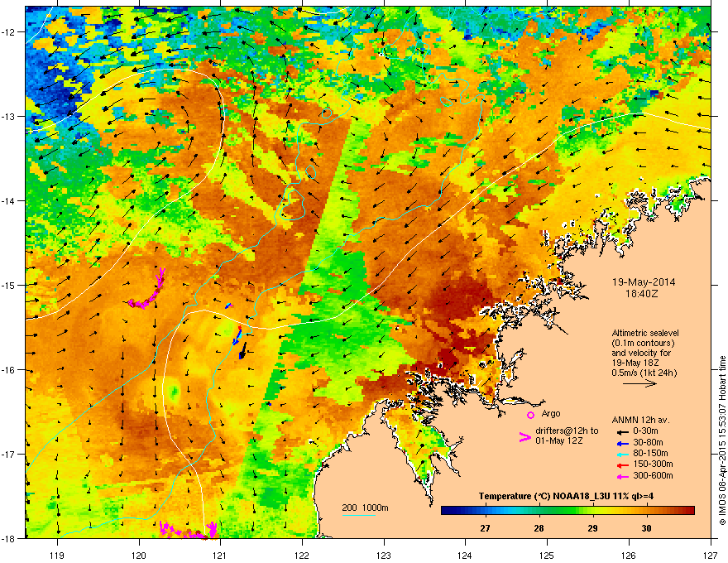Click the latitude axis label -17
This screenshot has width=728, height=563.
coord(8,454)
